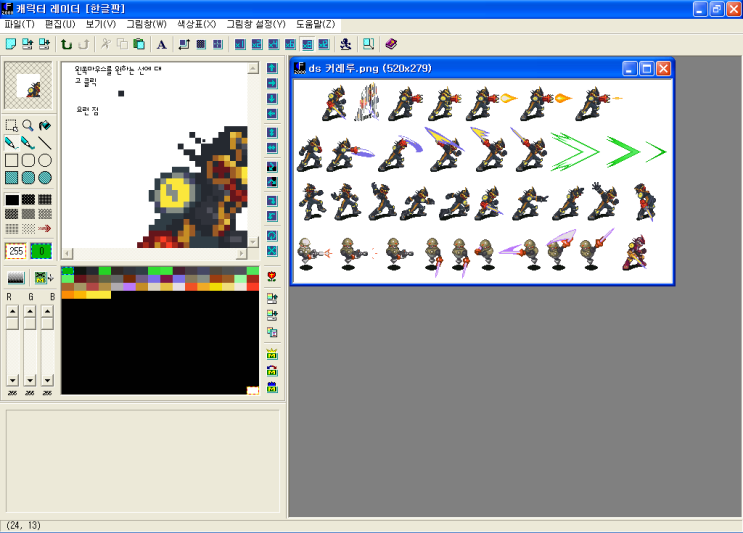The image size is (743, 533).
Task: Click the editing canvas vertical scroll down arrow
Action: coord(254,242)
